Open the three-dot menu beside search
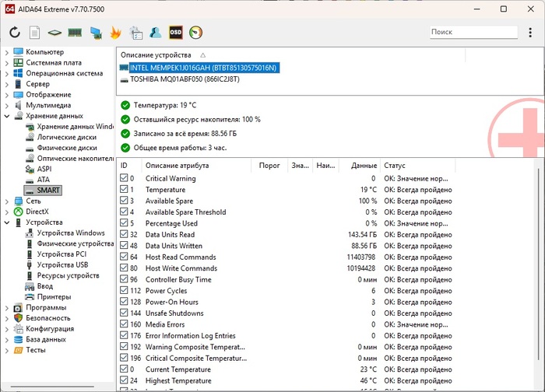The height and width of the screenshot is (392, 545). pos(531,32)
